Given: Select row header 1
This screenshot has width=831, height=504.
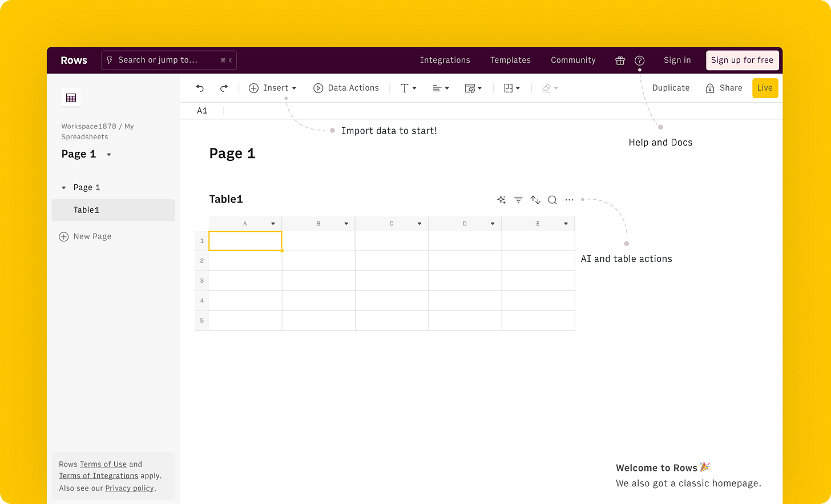Looking at the screenshot, I should pyautogui.click(x=202, y=241).
